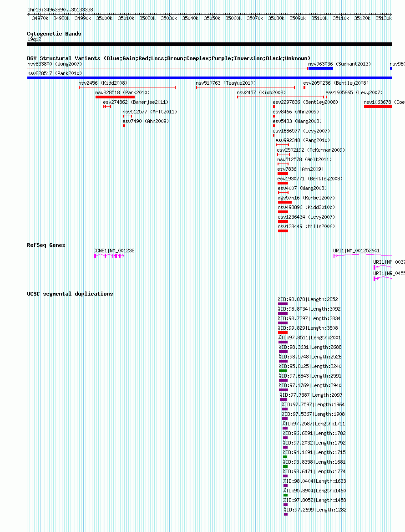Open esv7836 (Ahn2009) variant label
The height and width of the screenshot is (532, 405).
click(x=301, y=169)
